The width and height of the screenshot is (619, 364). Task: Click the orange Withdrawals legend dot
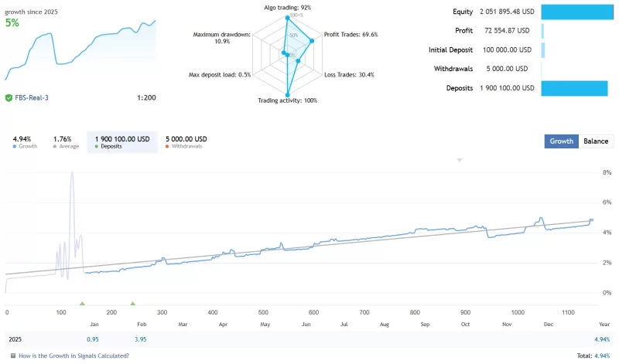(168, 146)
